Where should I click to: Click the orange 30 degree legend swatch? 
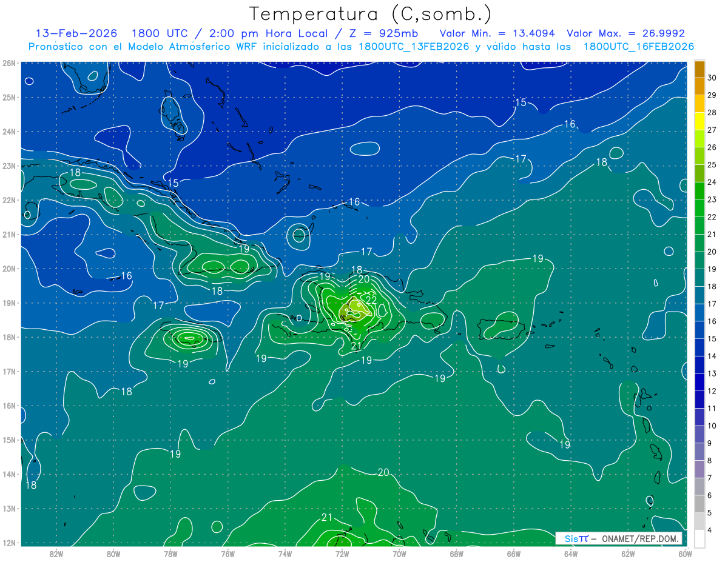pyautogui.click(x=699, y=69)
